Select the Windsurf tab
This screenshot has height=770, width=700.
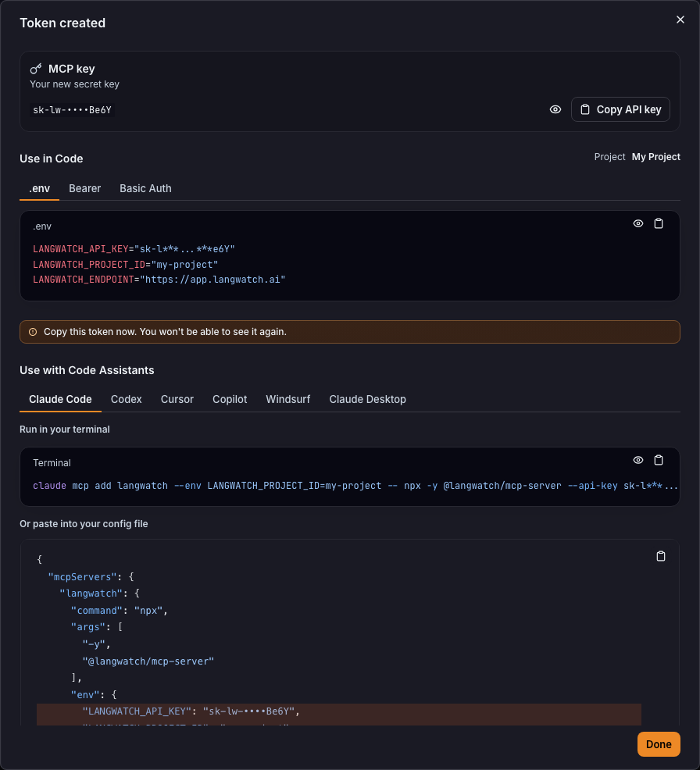287,399
